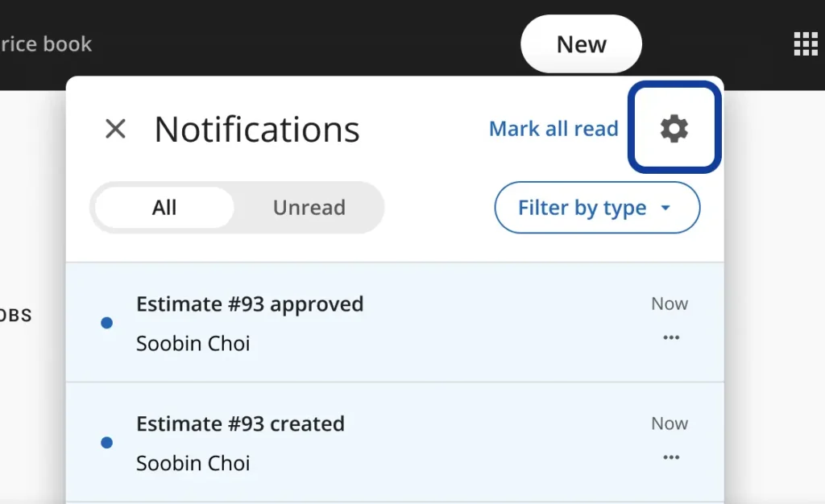825x504 pixels.
Task: Switch to Unread notifications only
Action: click(309, 208)
